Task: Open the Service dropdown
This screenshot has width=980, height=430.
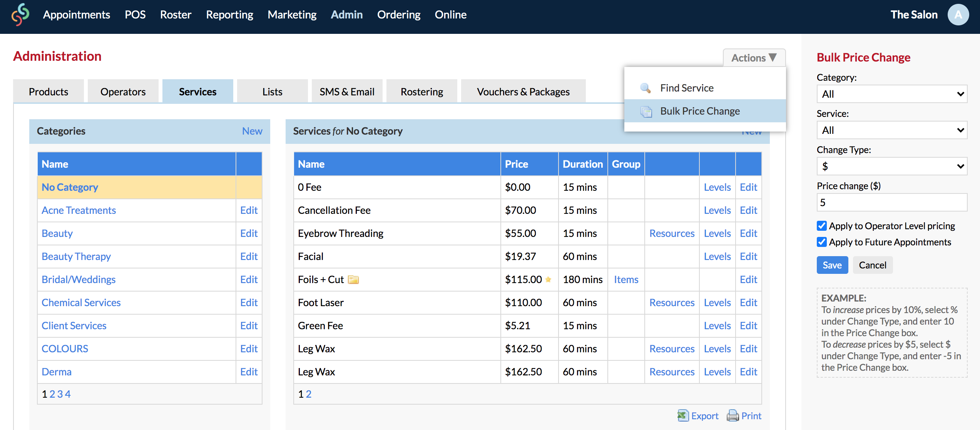Action: [x=892, y=130]
